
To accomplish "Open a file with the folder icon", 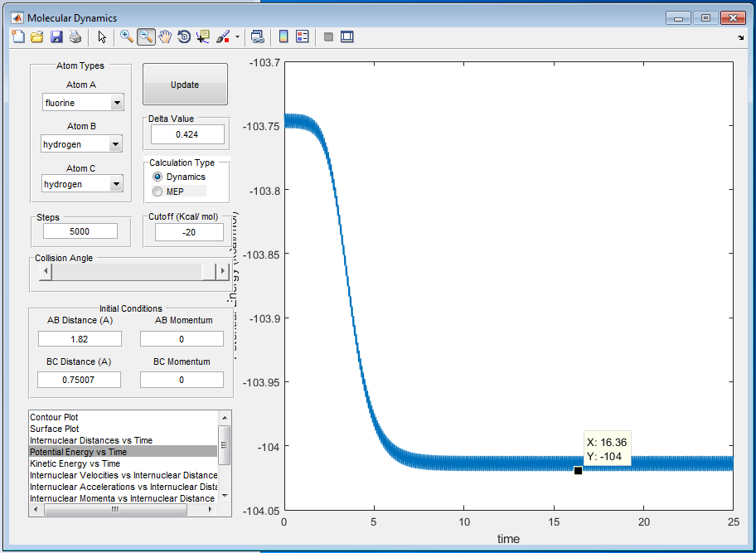I will [37, 36].
